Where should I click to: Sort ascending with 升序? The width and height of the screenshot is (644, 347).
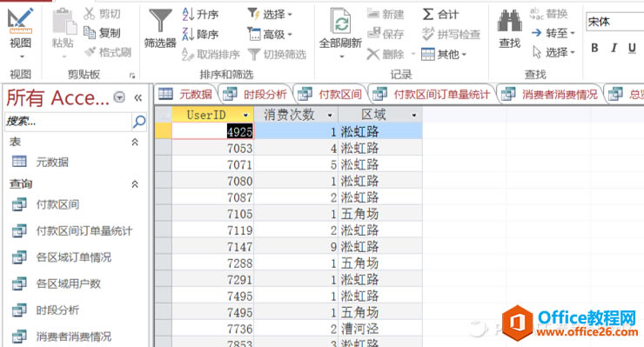pos(200,15)
